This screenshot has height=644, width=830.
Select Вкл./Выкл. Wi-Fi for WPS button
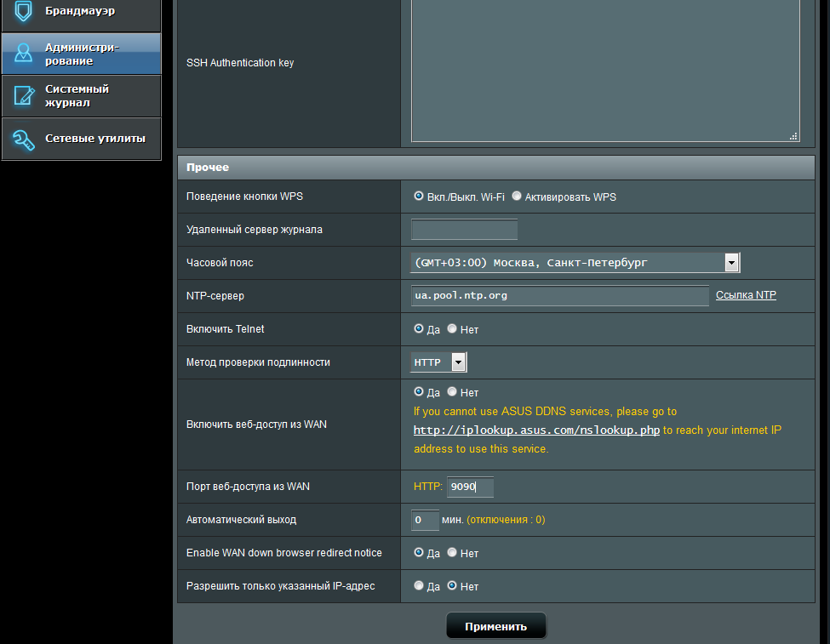419,196
